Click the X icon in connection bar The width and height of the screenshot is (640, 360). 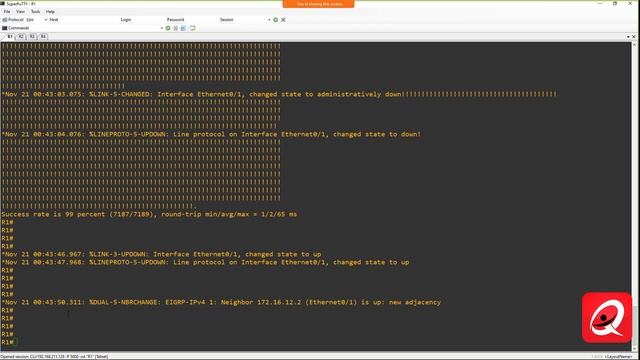pos(283,20)
